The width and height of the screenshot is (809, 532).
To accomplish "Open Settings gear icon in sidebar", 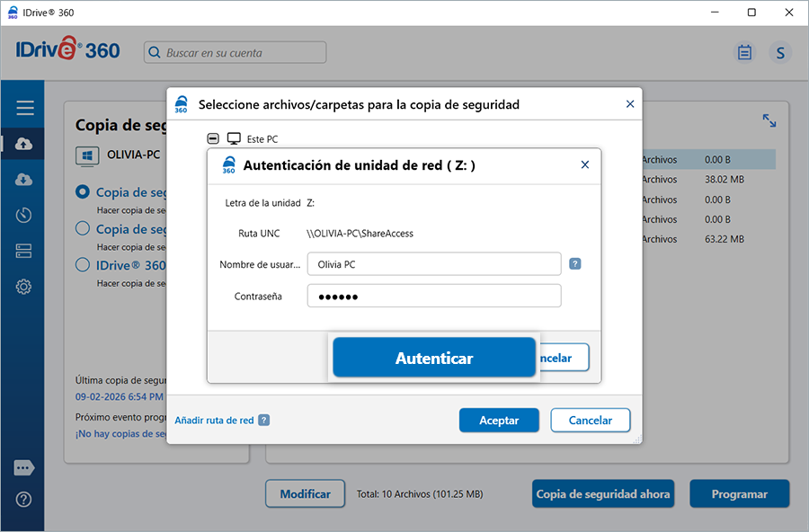I will tap(23, 287).
